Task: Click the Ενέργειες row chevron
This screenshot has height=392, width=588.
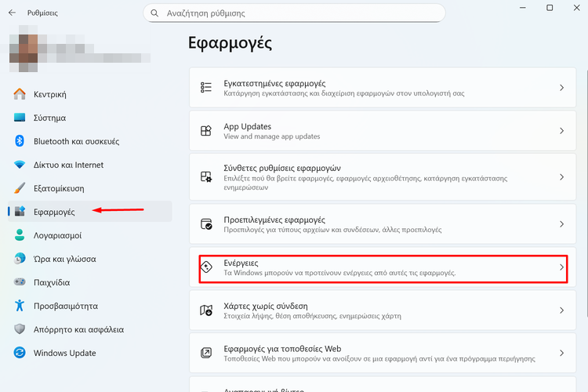Action: click(x=561, y=267)
